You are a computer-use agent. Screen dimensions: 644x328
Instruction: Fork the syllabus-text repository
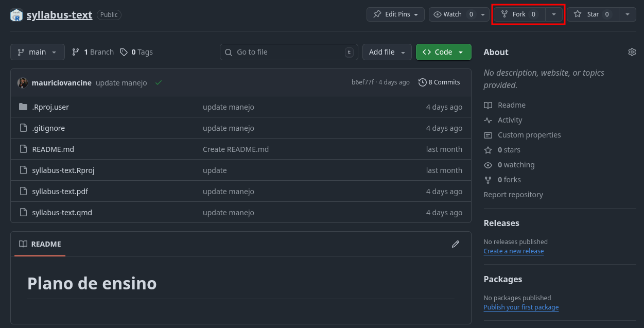[x=519, y=14]
